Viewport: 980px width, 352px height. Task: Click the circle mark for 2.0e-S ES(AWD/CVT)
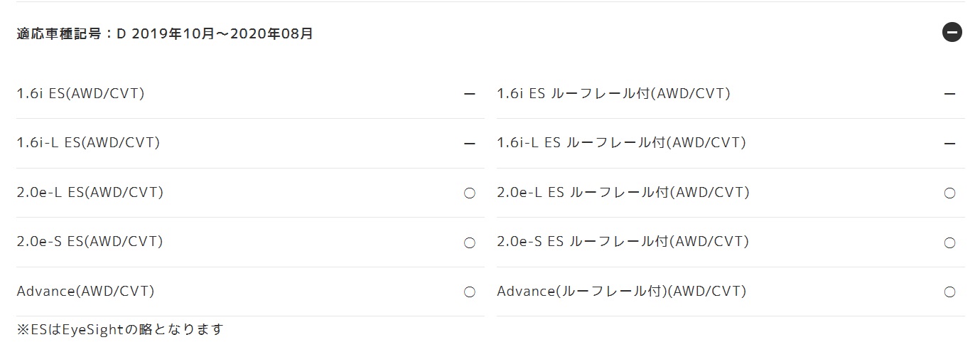pyautogui.click(x=469, y=243)
